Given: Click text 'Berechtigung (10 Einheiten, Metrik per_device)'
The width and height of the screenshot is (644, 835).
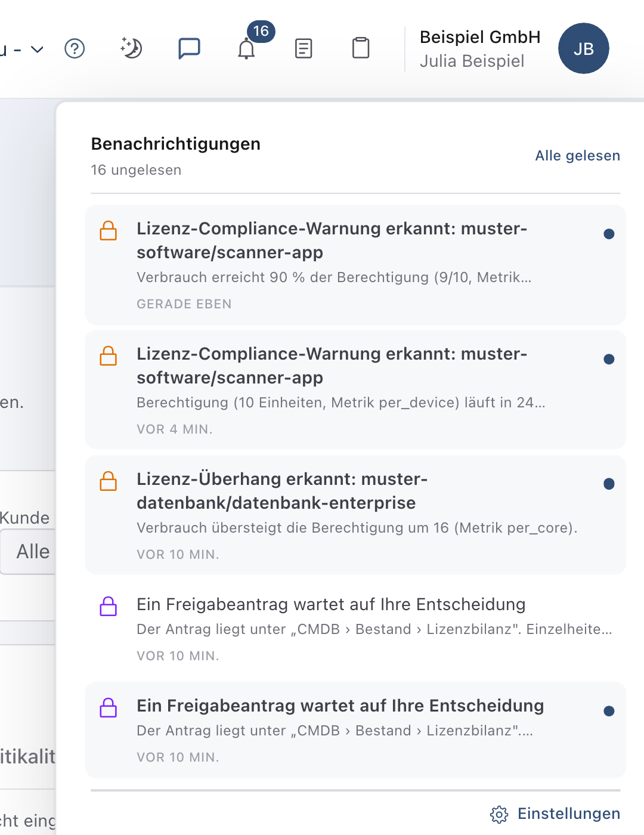Looking at the screenshot, I should click(298, 403).
